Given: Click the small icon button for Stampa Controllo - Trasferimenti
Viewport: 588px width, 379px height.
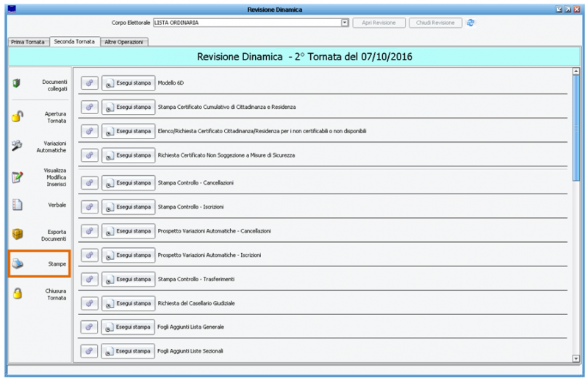Looking at the screenshot, I should pos(89,279).
